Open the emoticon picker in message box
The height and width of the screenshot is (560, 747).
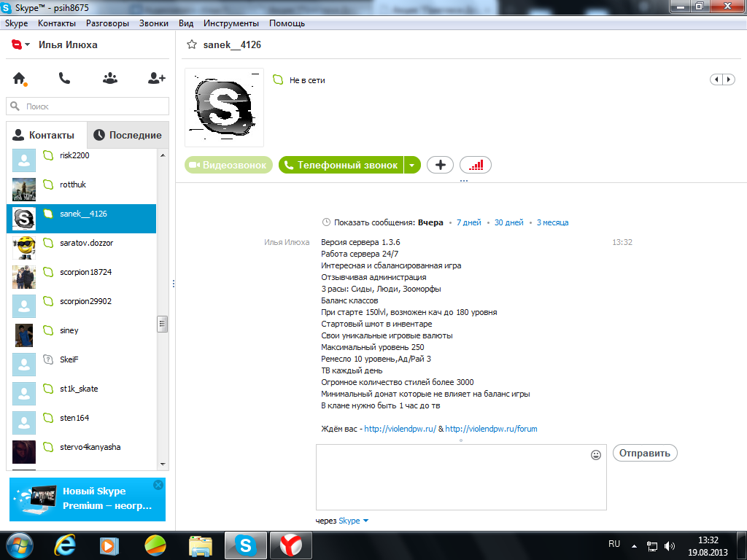[595, 455]
